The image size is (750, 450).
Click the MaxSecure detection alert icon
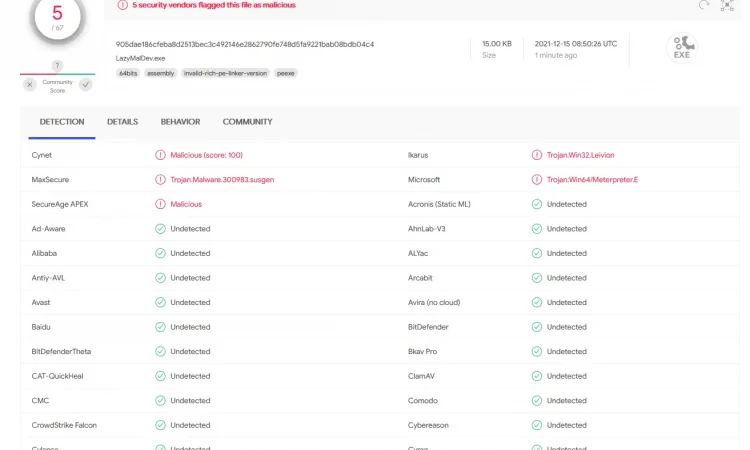point(160,180)
